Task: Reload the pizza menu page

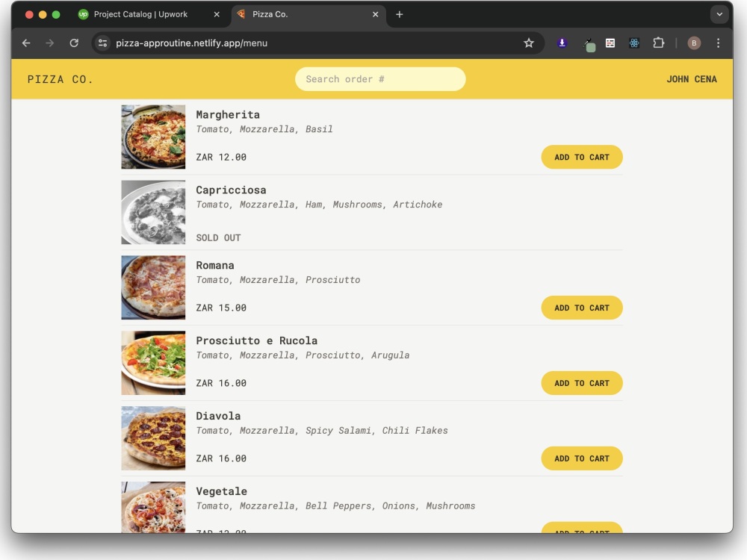Action: [74, 43]
